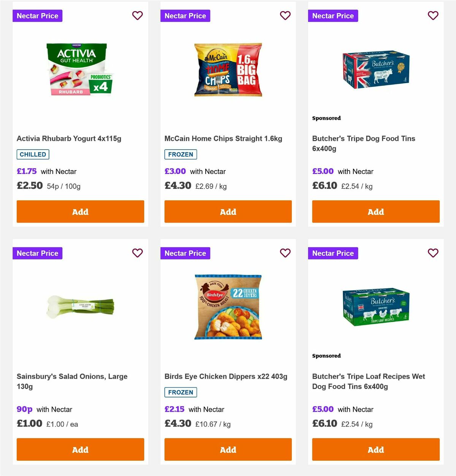Screen dimensions: 456x476
Task: Favourite the Birds Eye Chicken Dippers
Action: tap(285, 253)
